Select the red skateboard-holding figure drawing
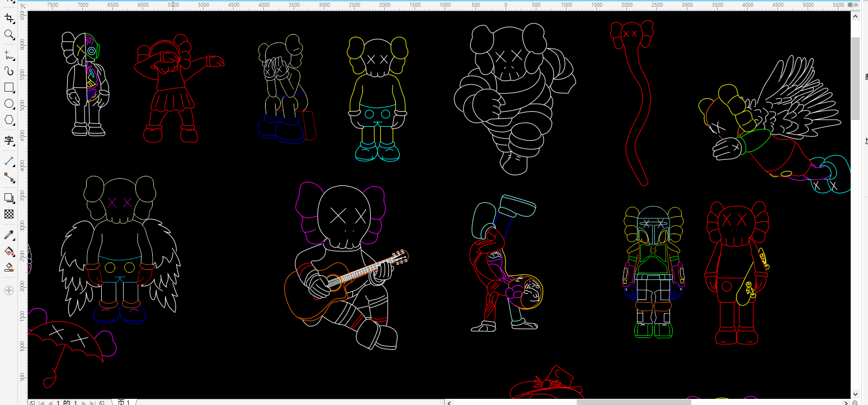Image resolution: width=868 pixels, height=405 pixels. pos(737,273)
